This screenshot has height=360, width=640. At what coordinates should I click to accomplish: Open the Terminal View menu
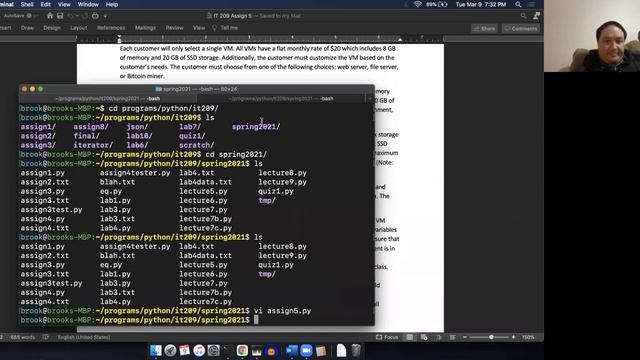64,4
